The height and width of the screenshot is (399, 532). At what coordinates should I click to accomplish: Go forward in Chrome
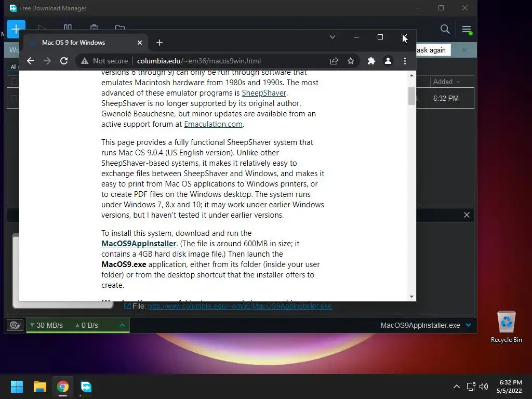point(47,61)
